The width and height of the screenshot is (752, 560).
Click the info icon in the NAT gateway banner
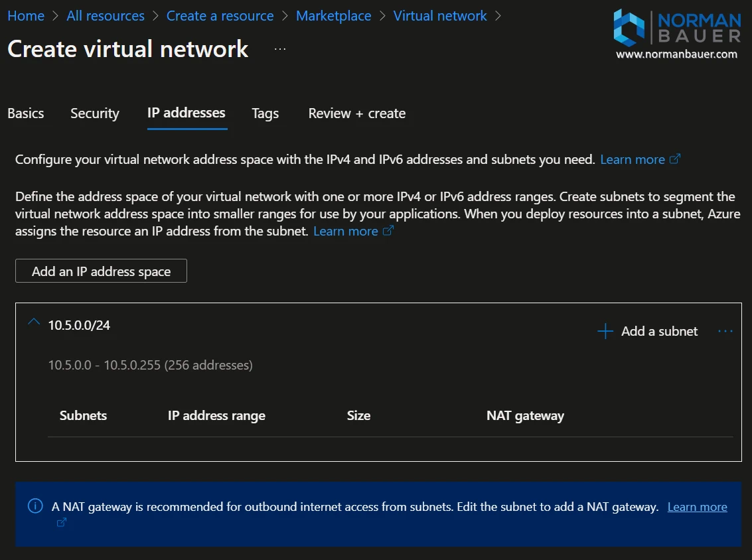point(35,506)
